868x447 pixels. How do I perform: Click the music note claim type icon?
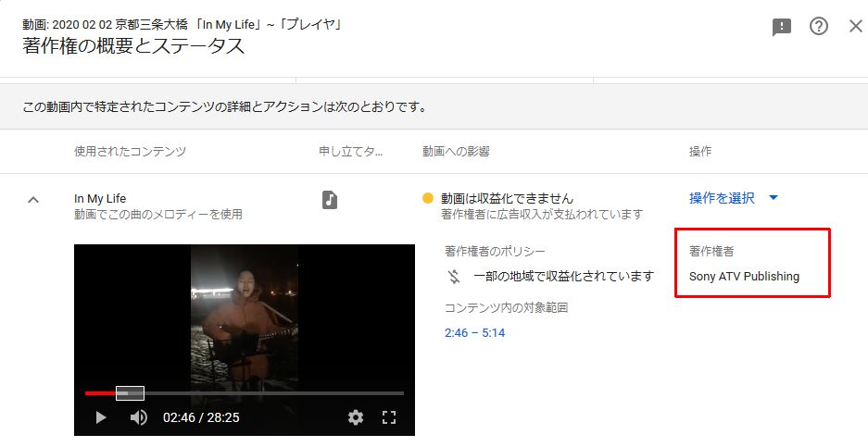coord(330,200)
